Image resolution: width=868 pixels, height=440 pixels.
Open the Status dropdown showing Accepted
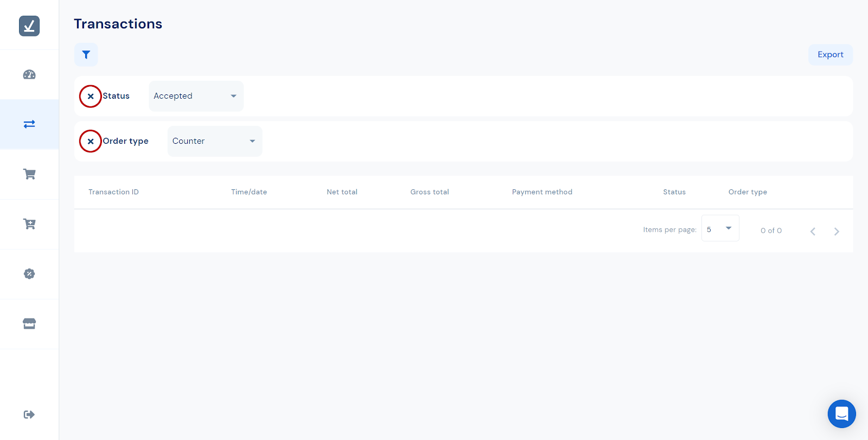(x=196, y=96)
